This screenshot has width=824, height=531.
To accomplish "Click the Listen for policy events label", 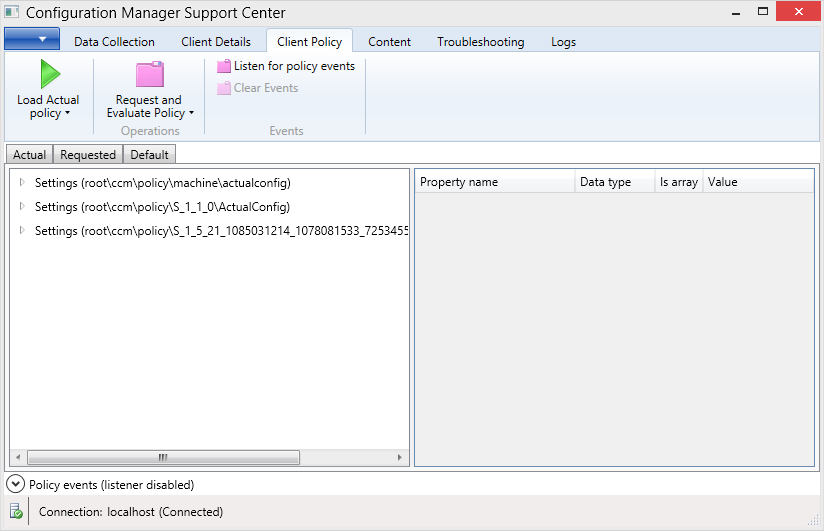I will pyautogui.click(x=294, y=66).
